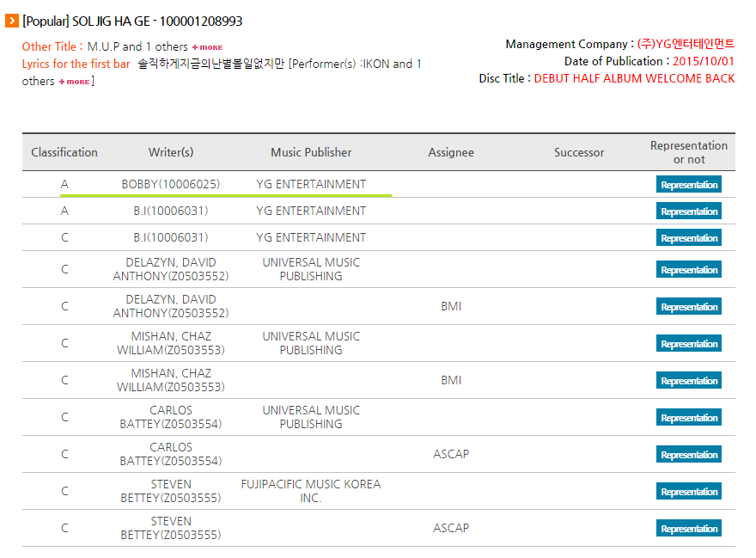This screenshot has width=756, height=558.
Task: Click YG ENTERTAINMENT in B.I classification C row
Action: (311, 237)
